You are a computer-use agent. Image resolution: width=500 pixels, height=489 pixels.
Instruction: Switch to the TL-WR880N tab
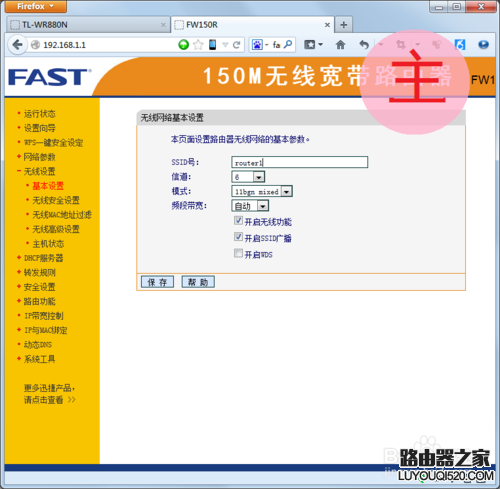87,25
